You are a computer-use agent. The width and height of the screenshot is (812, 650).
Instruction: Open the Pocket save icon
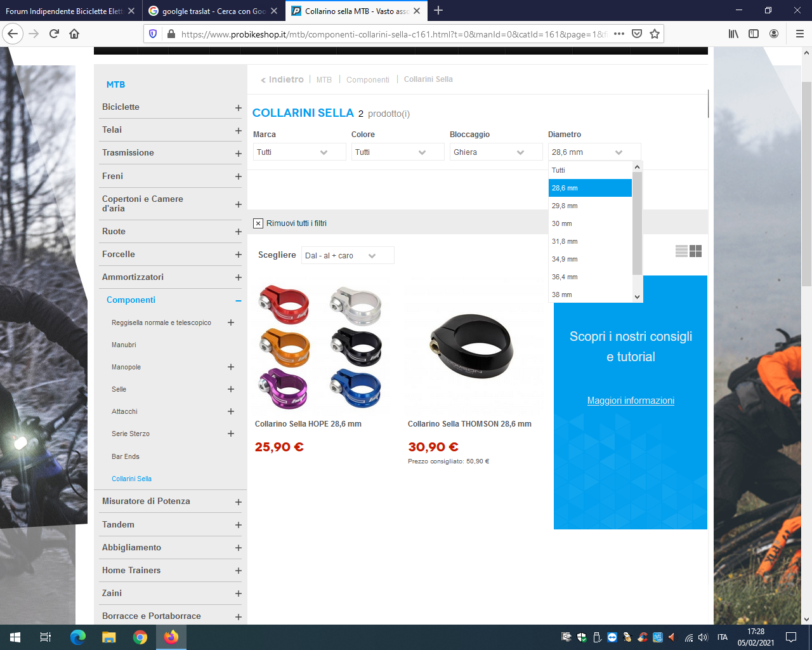637,34
